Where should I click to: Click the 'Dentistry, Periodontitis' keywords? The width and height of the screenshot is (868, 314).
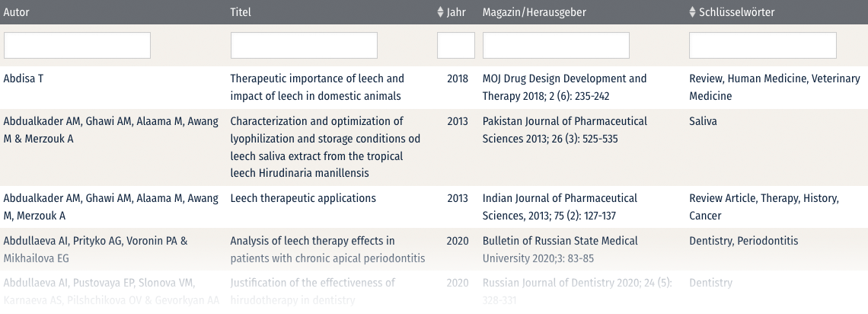(x=743, y=241)
